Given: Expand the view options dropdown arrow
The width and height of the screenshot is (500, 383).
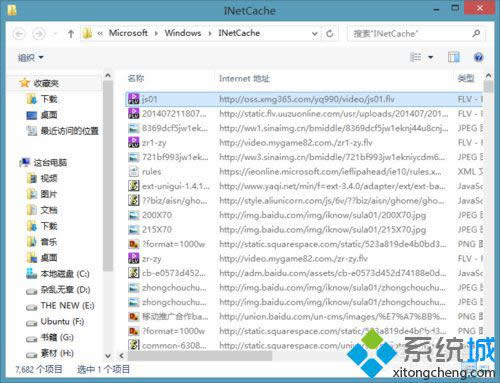Looking at the screenshot, I should [x=430, y=57].
